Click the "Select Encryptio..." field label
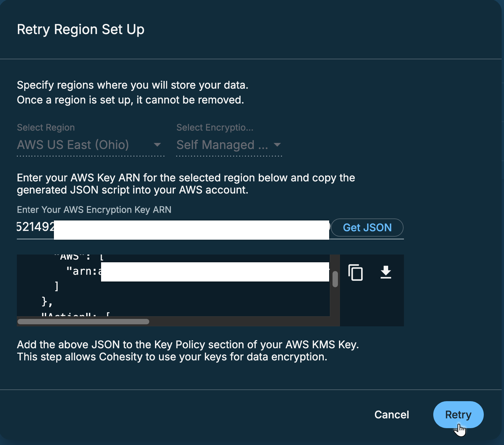This screenshot has width=504, height=445. coord(215,127)
